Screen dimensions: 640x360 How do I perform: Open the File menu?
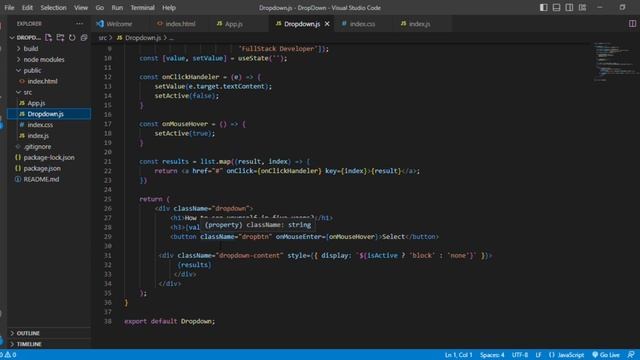[9, 8]
